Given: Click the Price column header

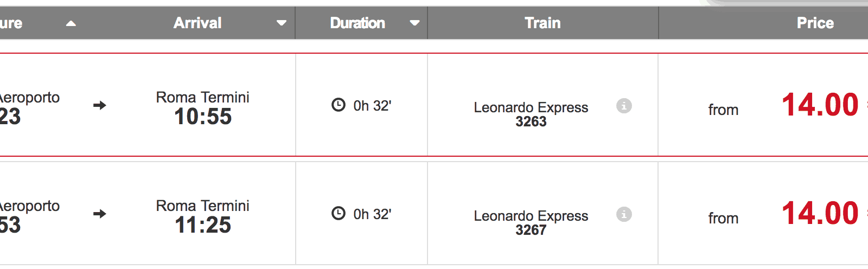Looking at the screenshot, I should pos(815,23).
